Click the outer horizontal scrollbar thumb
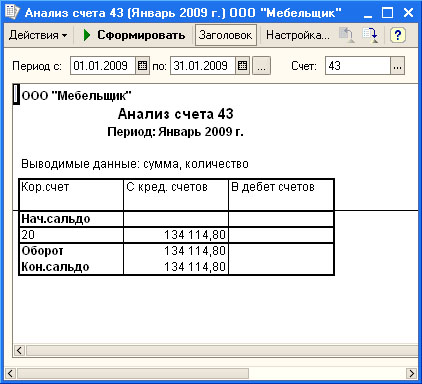Image resolution: width=422 pixels, height=384 pixels. coord(133,373)
